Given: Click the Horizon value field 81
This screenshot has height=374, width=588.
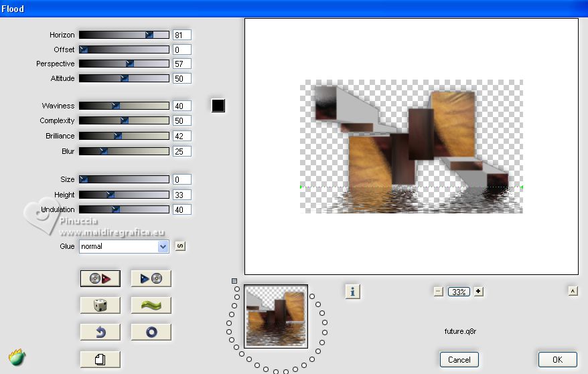Looking at the screenshot, I should coord(182,35).
